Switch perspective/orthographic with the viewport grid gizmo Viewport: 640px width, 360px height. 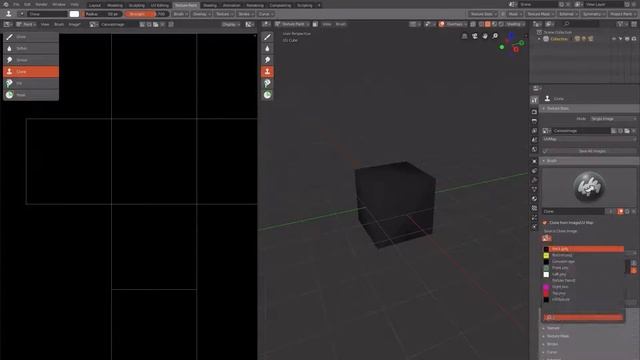click(464, 36)
